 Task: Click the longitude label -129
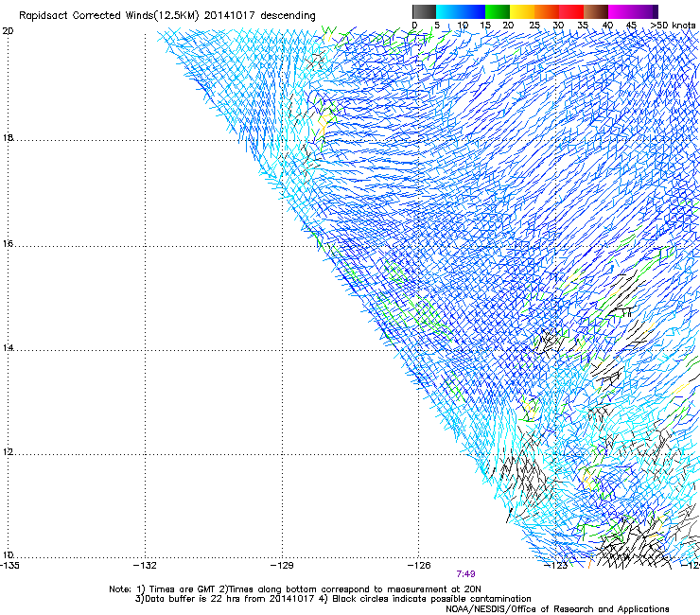click(283, 566)
